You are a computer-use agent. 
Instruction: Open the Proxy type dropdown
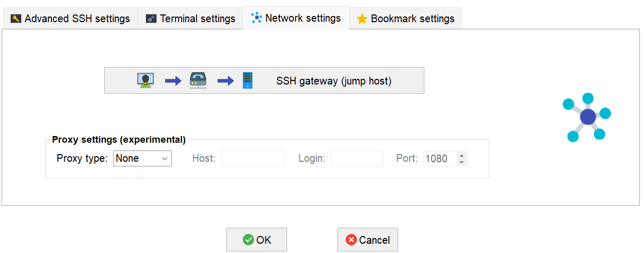pos(142,159)
